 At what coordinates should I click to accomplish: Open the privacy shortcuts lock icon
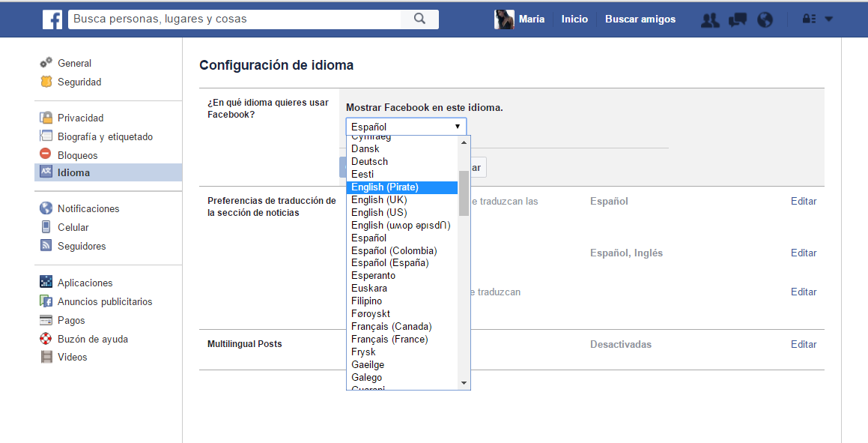[808, 19]
